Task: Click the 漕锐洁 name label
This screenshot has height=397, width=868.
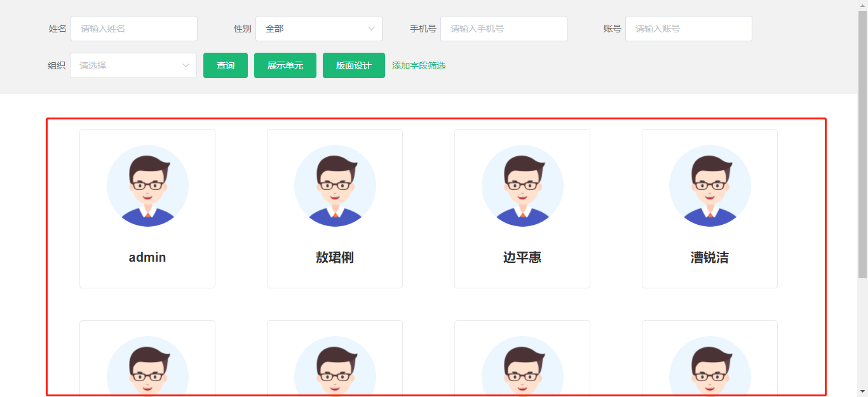Action: (x=710, y=257)
